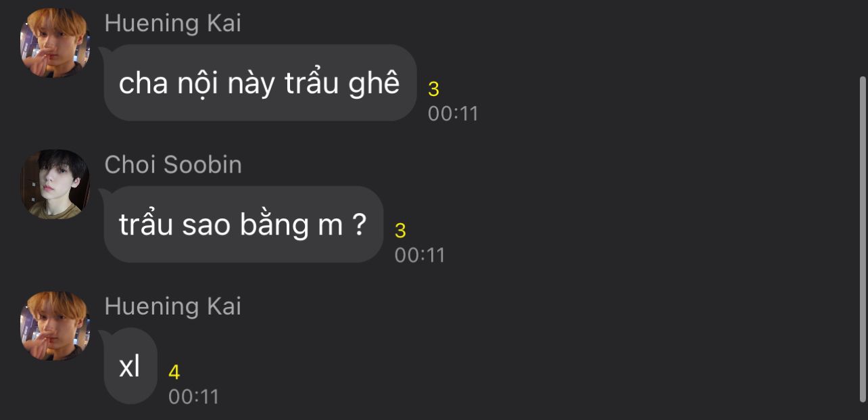Open Huening Kai's avatar beside the first message
This screenshot has width=868, height=420.
(55, 43)
